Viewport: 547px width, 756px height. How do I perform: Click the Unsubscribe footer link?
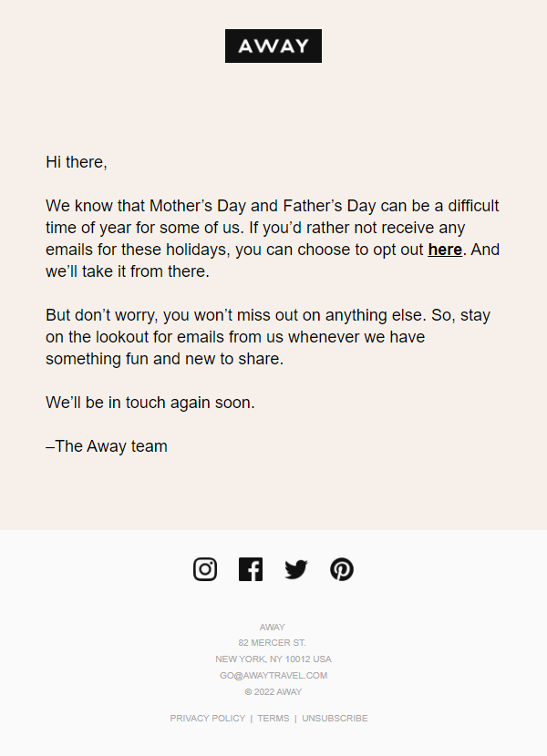pos(335,719)
